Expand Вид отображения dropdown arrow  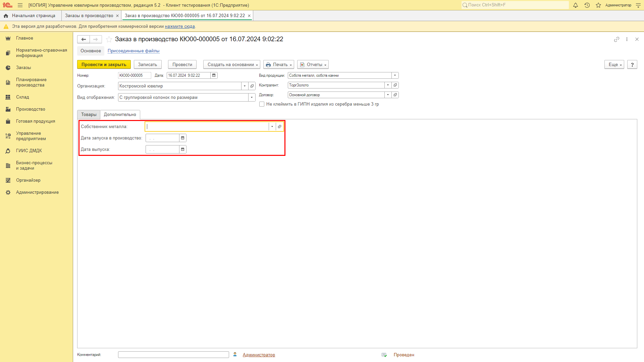252,98
